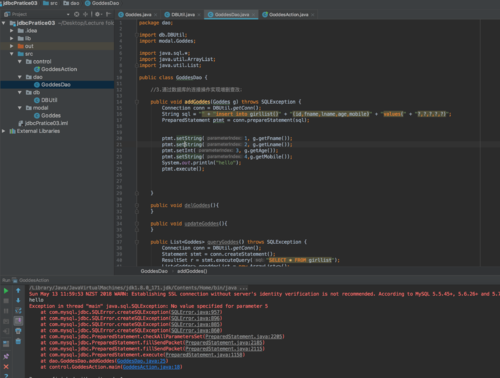Expand External Libraries node
The image size is (500, 378).
4,131
